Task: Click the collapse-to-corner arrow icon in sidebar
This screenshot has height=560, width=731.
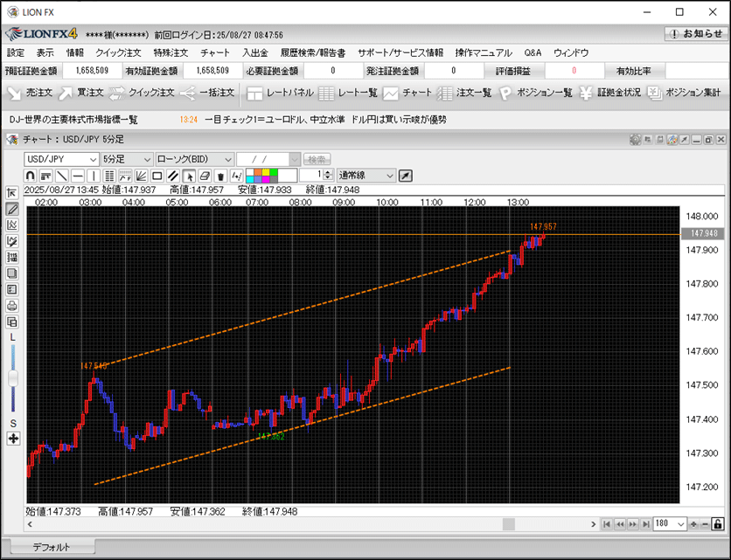Action: [x=12, y=192]
